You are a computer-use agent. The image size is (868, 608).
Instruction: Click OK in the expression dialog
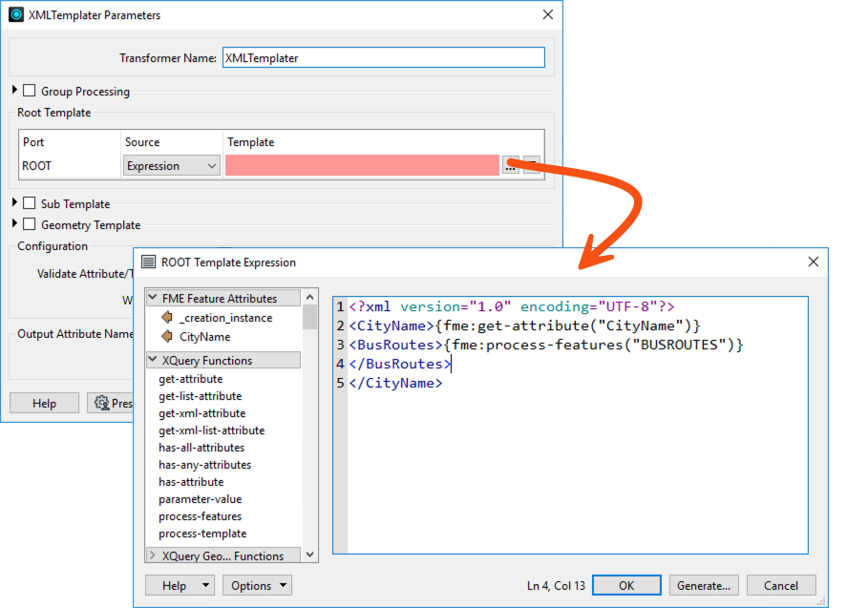626,585
